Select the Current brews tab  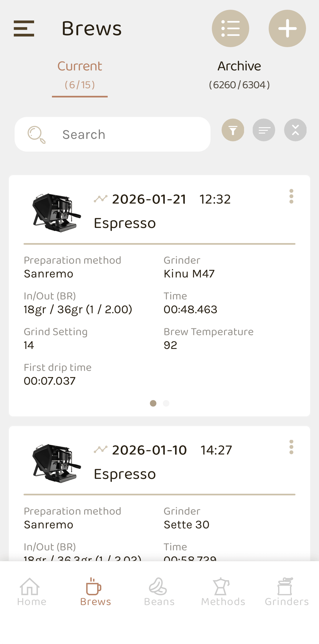(x=80, y=74)
